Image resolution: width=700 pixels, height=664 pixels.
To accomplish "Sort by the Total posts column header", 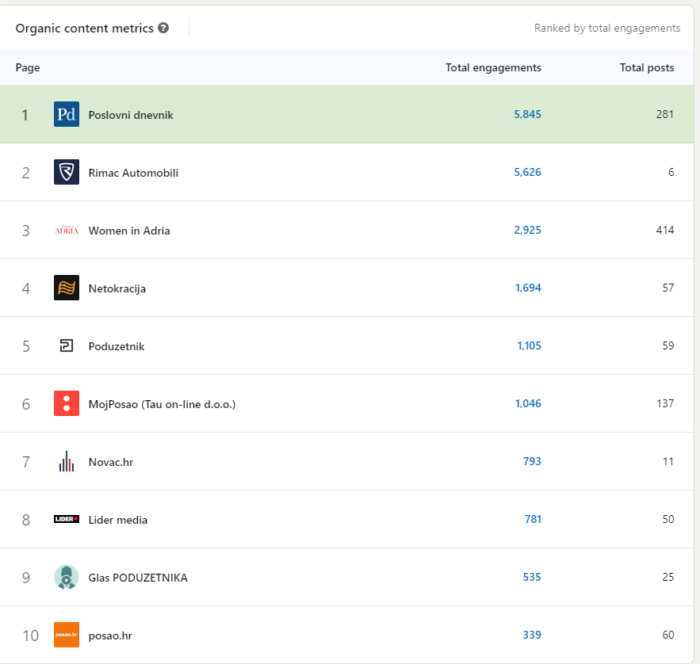I will pyautogui.click(x=646, y=68).
